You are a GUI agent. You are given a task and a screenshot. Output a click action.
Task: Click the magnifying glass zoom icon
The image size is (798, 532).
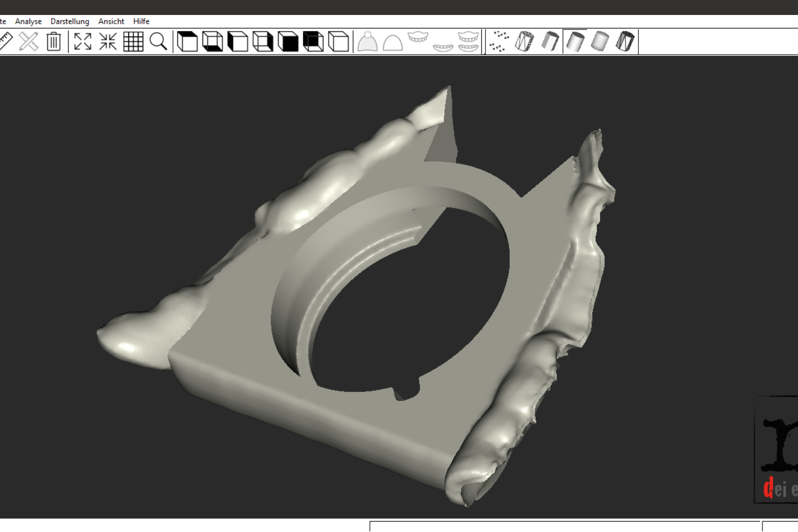click(x=159, y=41)
